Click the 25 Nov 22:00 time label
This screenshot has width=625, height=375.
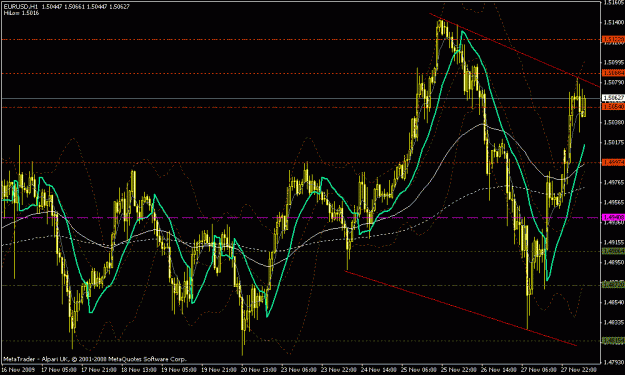pos(459,369)
